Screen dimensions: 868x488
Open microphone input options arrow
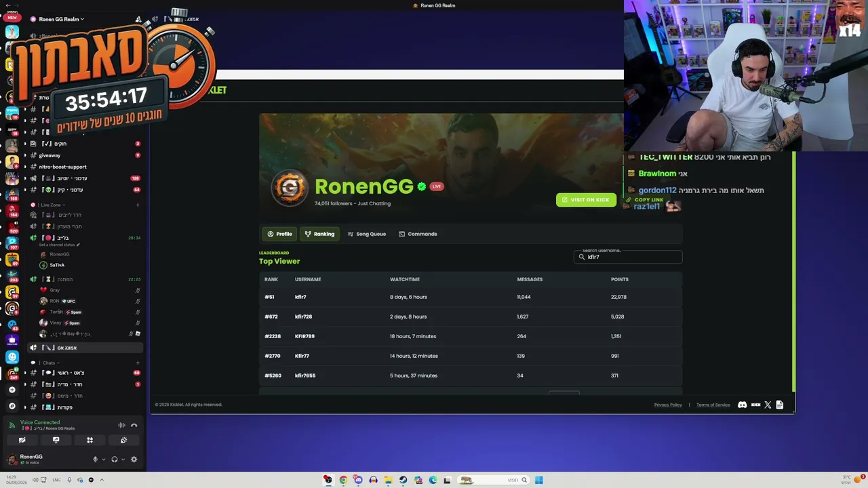[x=104, y=460]
